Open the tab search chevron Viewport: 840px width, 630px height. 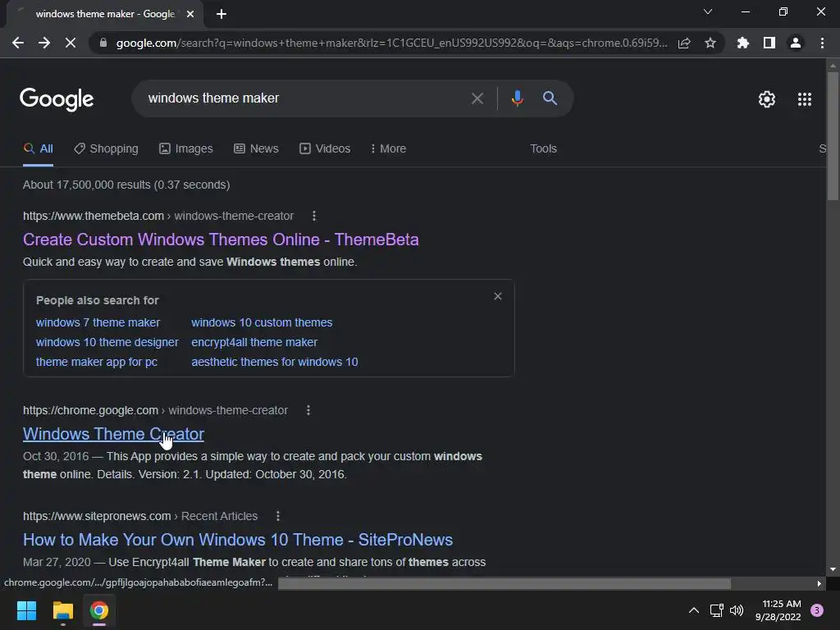click(x=708, y=11)
